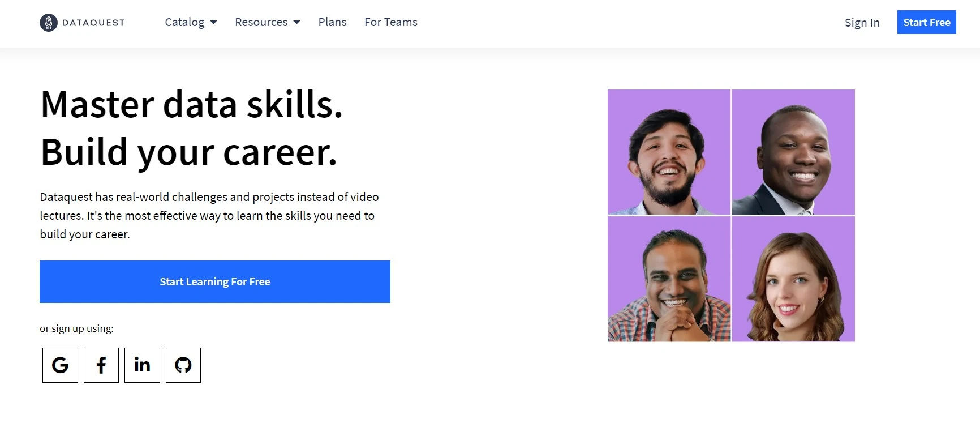The width and height of the screenshot is (980, 440).
Task: Select the man in suit photo
Action: (793, 152)
